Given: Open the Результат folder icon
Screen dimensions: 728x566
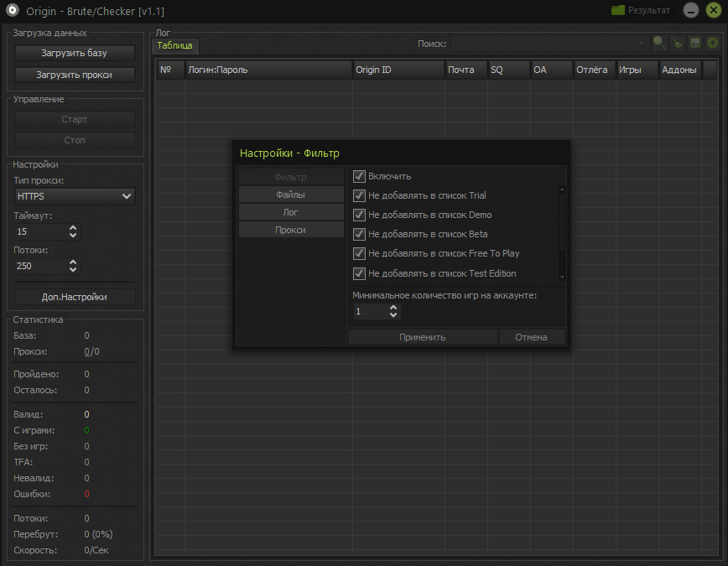Looking at the screenshot, I should click(617, 10).
